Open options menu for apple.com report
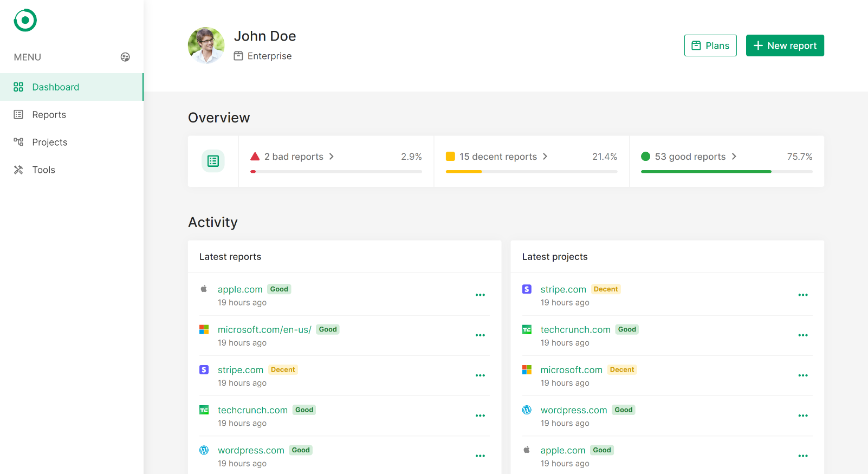This screenshot has width=868, height=474. click(480, 295)
